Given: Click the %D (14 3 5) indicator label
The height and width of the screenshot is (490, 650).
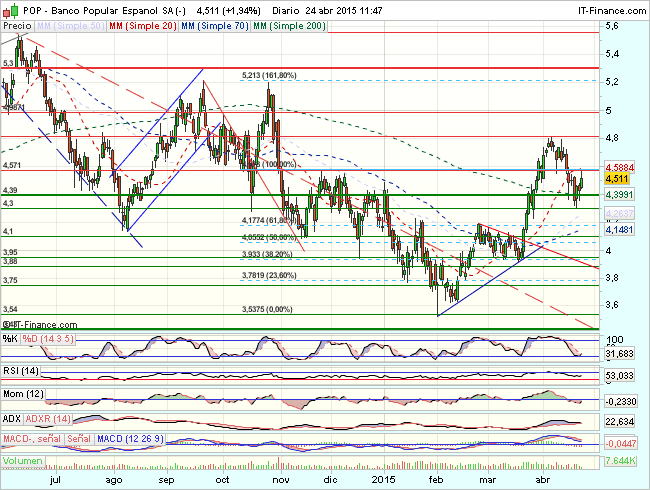Looking at the screenshot, I should (x=48, y=339).
